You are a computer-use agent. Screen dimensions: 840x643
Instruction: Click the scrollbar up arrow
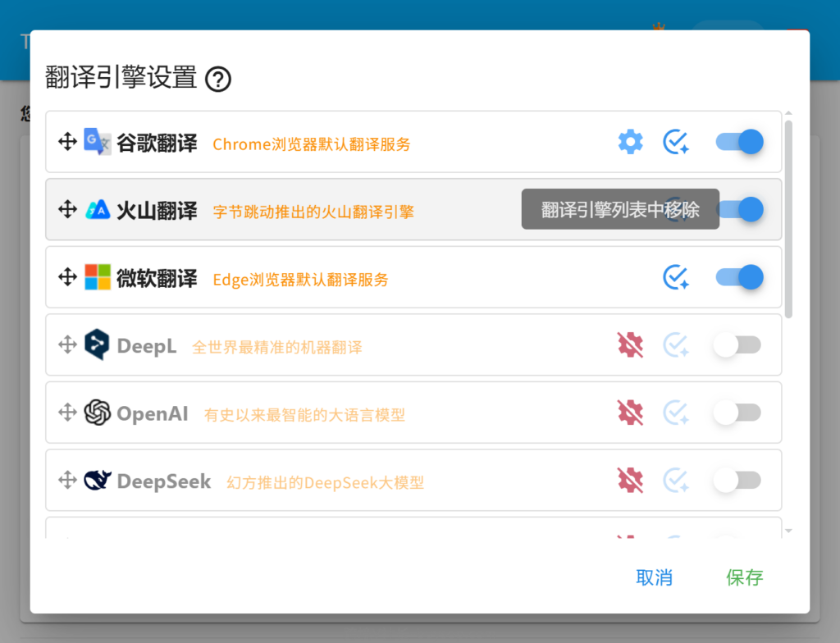click(x=788, y=114)
